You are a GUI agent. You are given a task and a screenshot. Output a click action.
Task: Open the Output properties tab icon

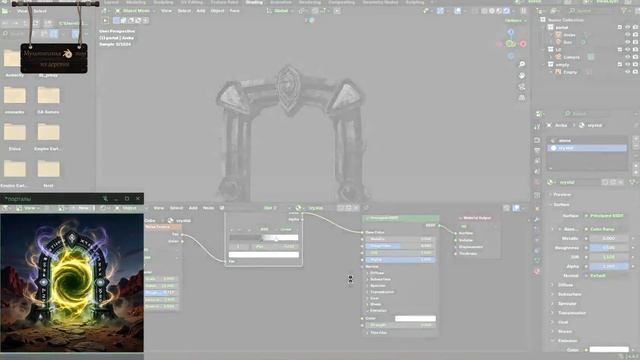537,150
